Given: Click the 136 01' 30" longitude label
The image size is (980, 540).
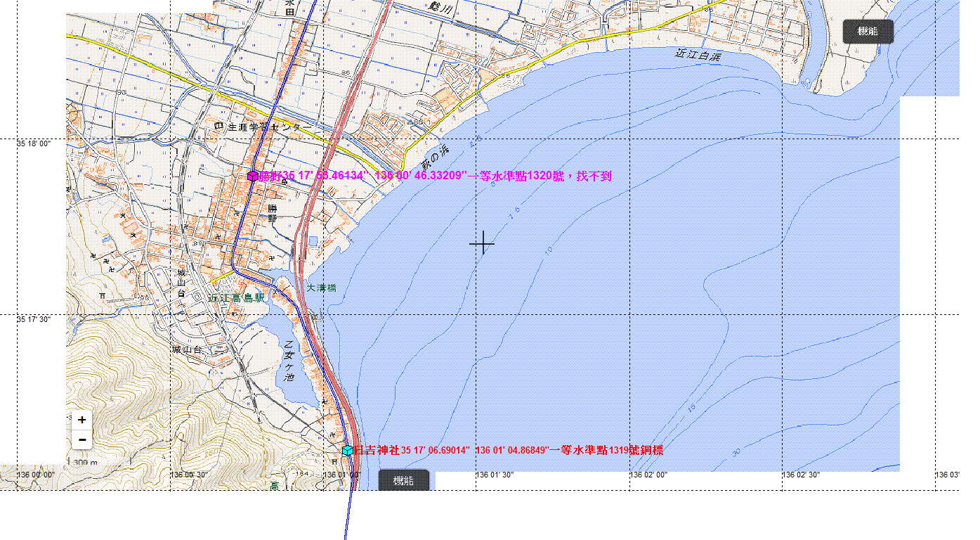Looking at the screenshot, I should tap(495, 475).
